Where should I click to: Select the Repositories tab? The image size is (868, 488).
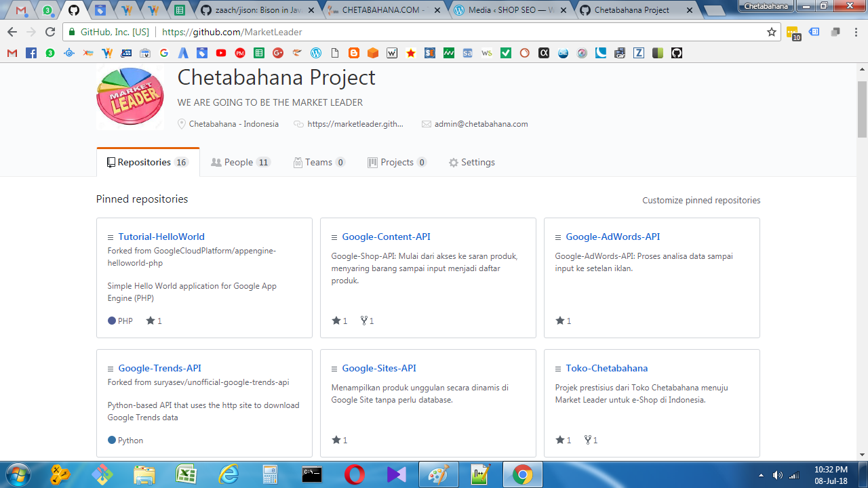tap(148, 162)
